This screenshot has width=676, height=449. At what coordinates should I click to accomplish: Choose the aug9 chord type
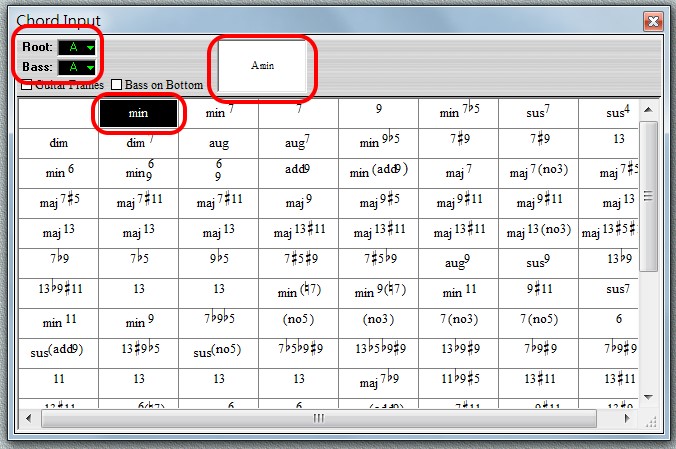coord(459,264)
